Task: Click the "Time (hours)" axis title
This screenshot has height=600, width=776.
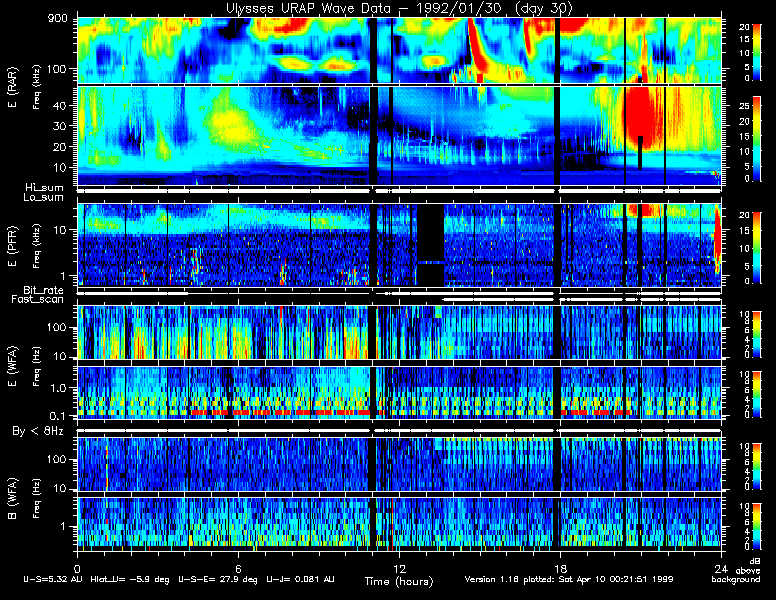Action: [x=399, y=581]
